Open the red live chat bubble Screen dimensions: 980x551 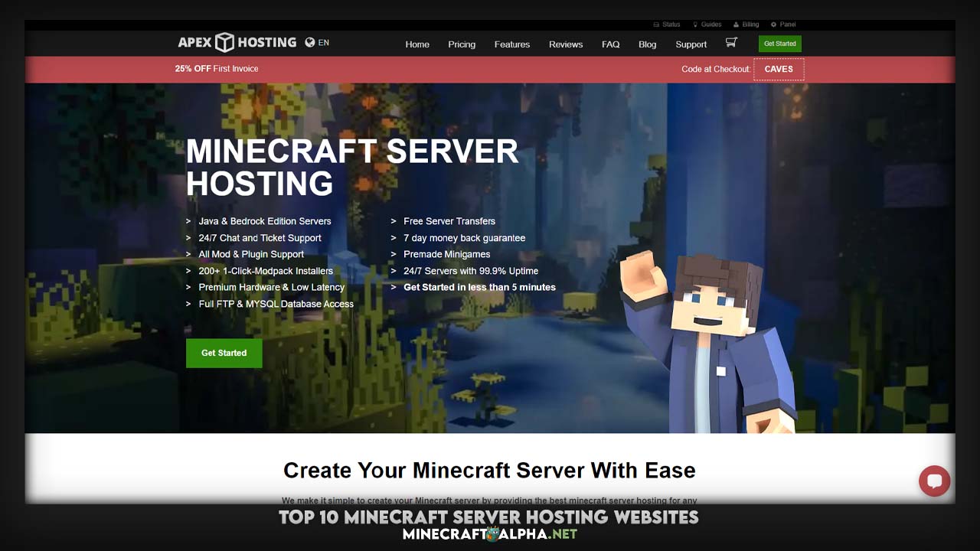coord(934,481)
